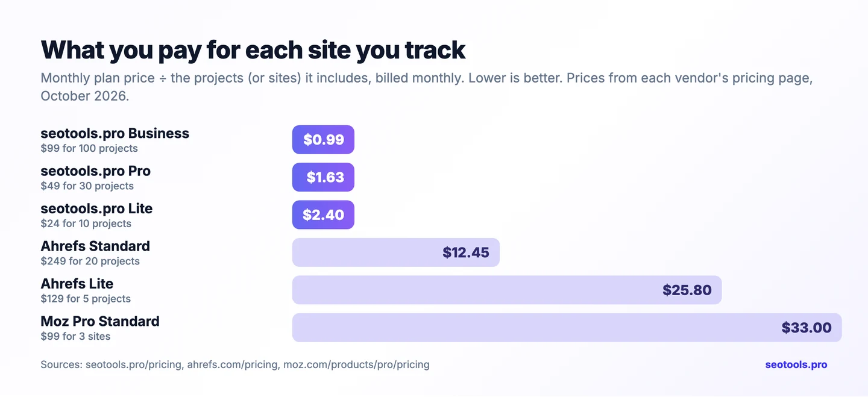Click the $2.40 seotools.pro Lite bar
This screenshot has height=397, width=868.
[x=323, y=215]
